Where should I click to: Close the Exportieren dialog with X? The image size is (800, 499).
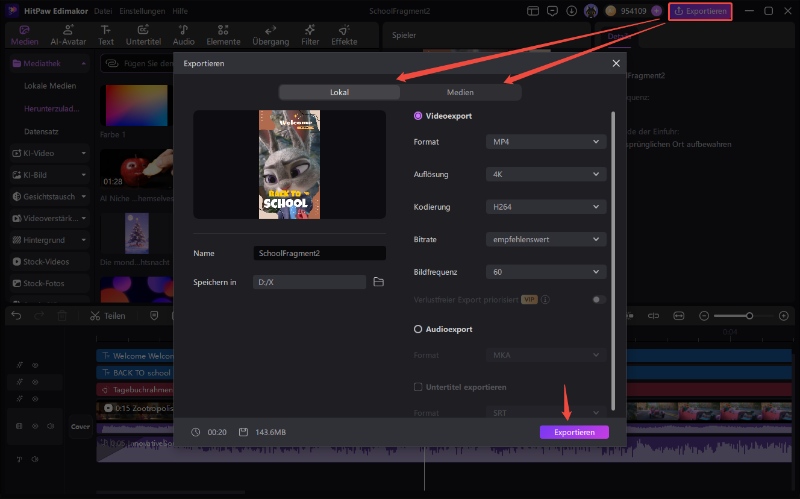[616, 64]
